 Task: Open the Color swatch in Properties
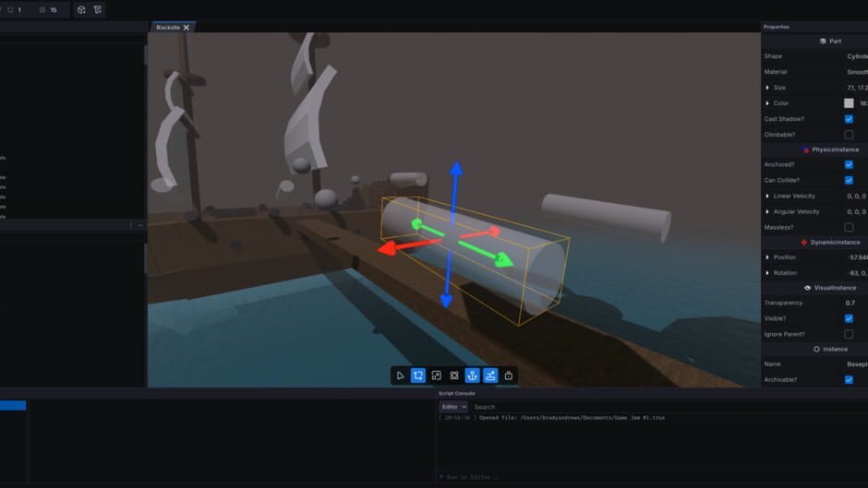pos(849,103)
